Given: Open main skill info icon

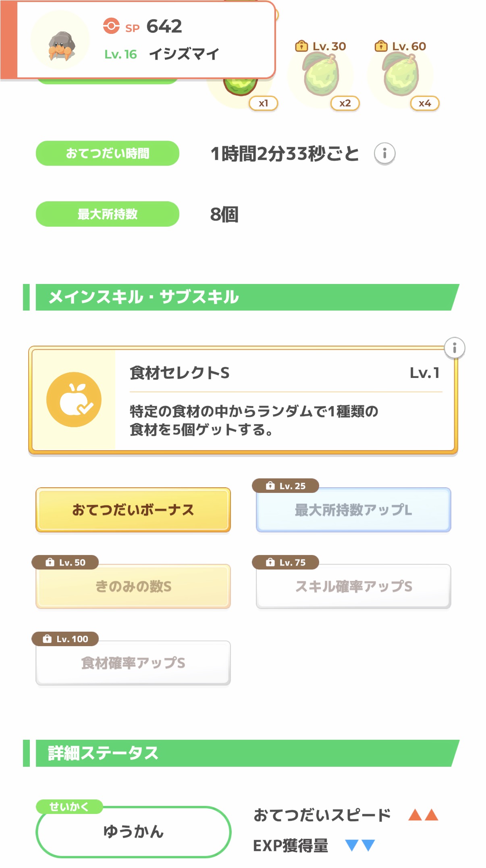Looking at the screenshot, I should 455,348.
